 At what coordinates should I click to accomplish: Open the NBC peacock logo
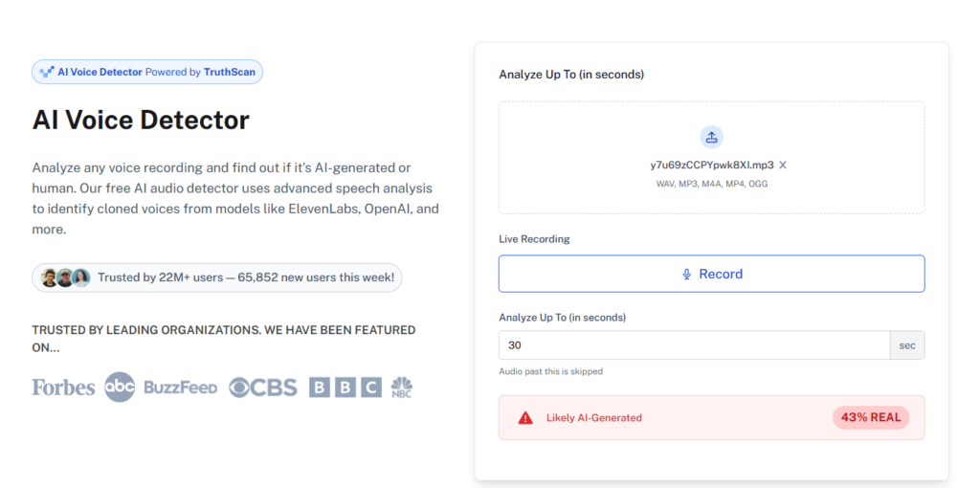pyautogui.click(x=402, y=388)
